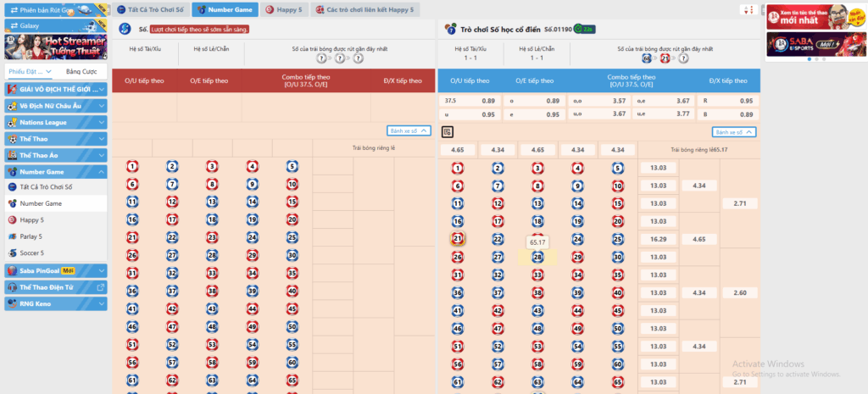The height and width of the screenshot is (394, 868).
Task: Select highlighted ball 21 in Số học cổ điển grid
Action: click(457, 239)
